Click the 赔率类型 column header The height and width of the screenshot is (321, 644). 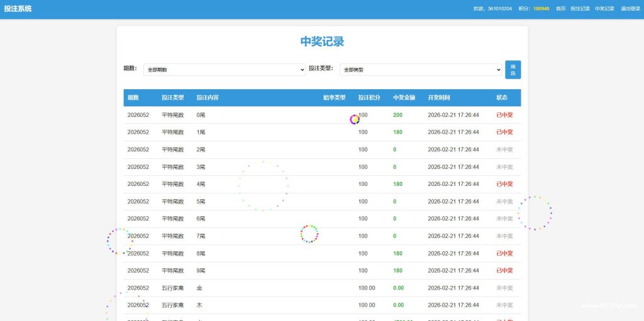click(x=335, y=98)
